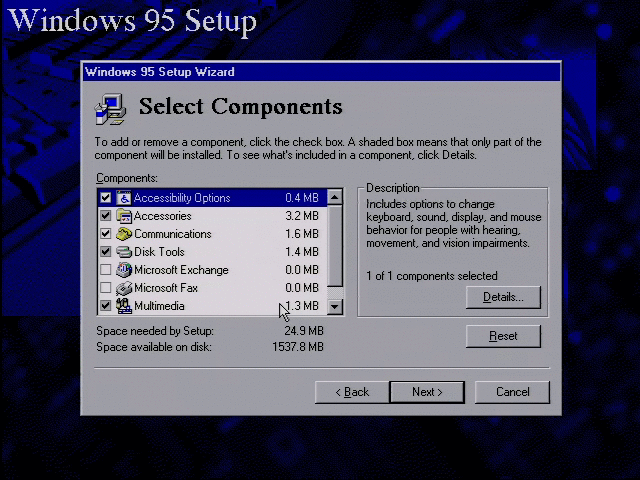Viewport: 640px width, 480px height.
Task: Click the Disk Tools drive icon
Action: point(124,252)
